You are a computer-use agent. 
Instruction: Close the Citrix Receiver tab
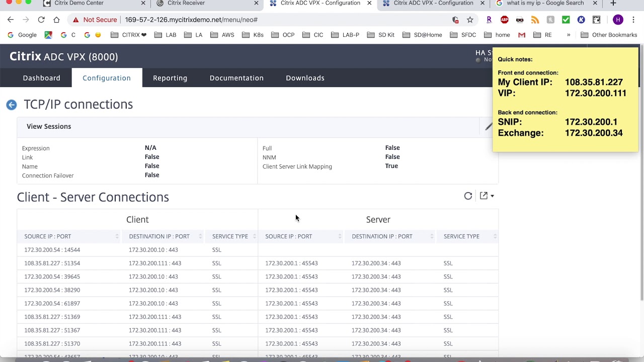256,3
